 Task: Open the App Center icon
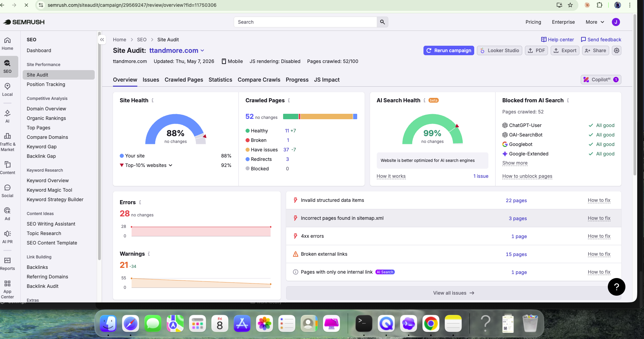coord(7,289)
